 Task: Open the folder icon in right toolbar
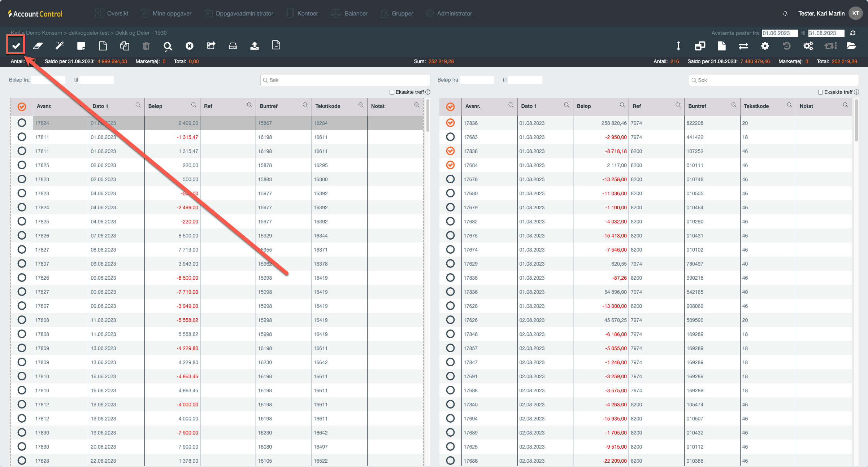[x=851, y=45]
